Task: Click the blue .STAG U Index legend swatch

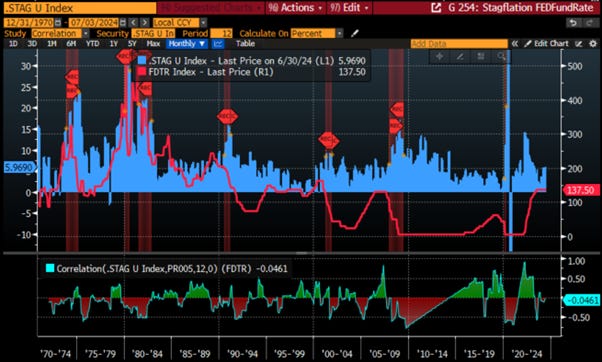Action: 142,61
